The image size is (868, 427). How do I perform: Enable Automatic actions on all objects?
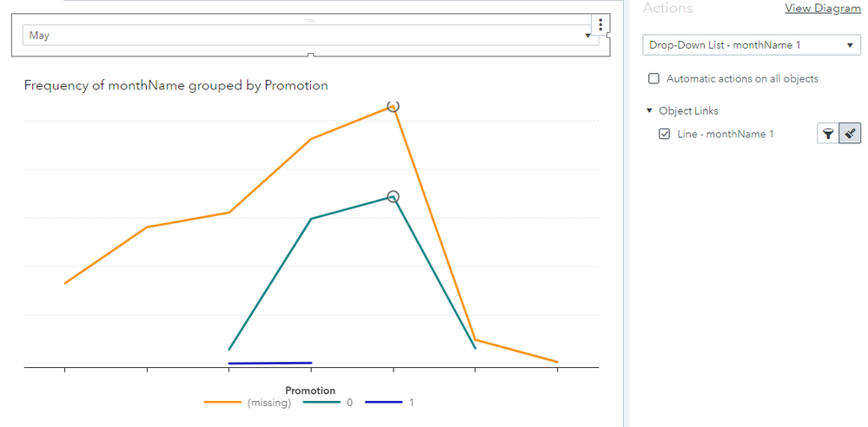point(654,79)
